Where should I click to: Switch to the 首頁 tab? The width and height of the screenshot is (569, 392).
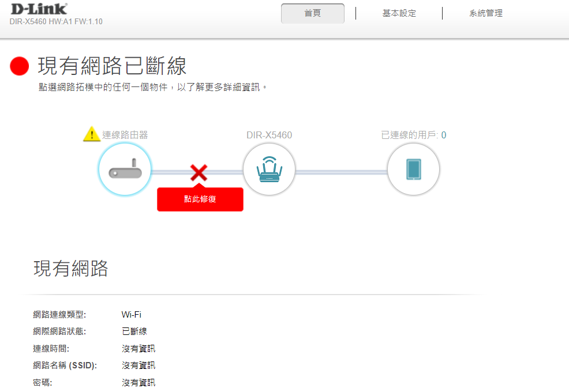tap(312, 13)
